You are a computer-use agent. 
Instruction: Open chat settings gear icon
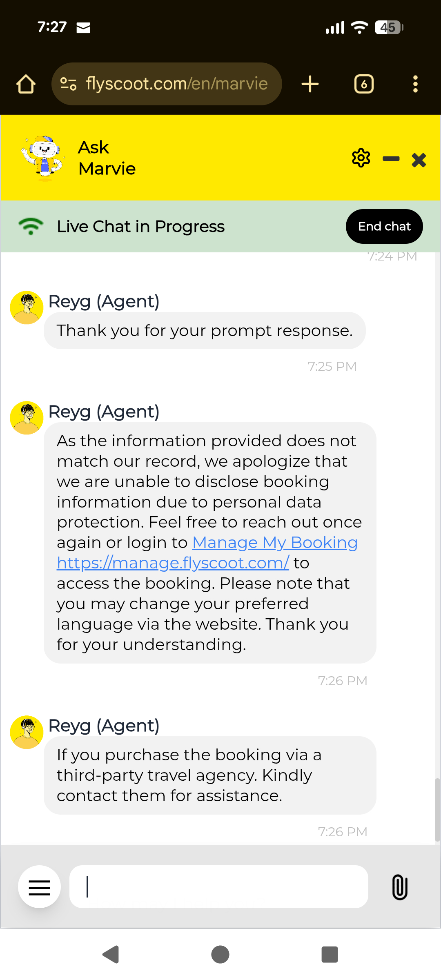coord(361,158)
